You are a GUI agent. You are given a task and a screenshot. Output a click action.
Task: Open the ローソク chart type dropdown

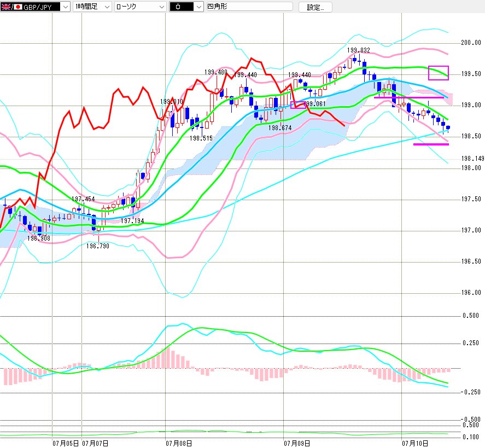point(141,7)
